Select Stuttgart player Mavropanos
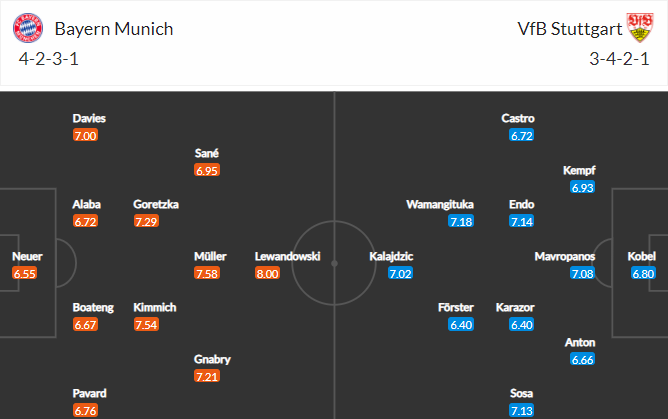Screen dimensions: 668x419 point(565,256)
